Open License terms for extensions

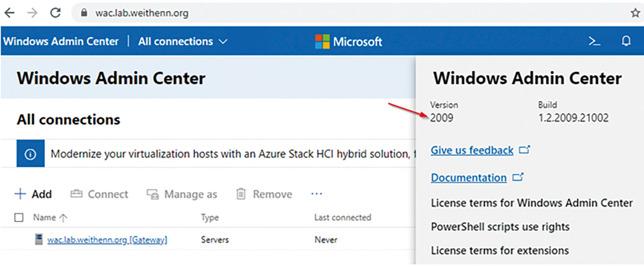point(499,250)
